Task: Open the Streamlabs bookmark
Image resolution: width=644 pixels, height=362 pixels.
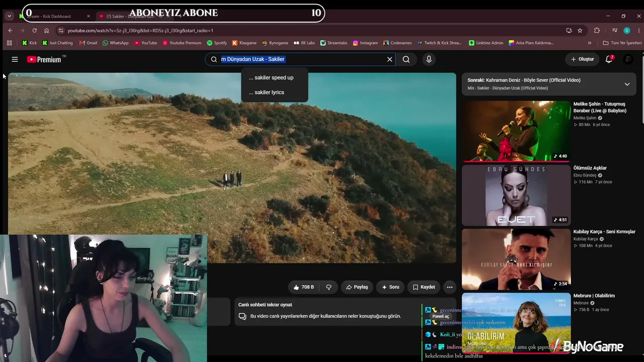Action: tap(334, 43)
